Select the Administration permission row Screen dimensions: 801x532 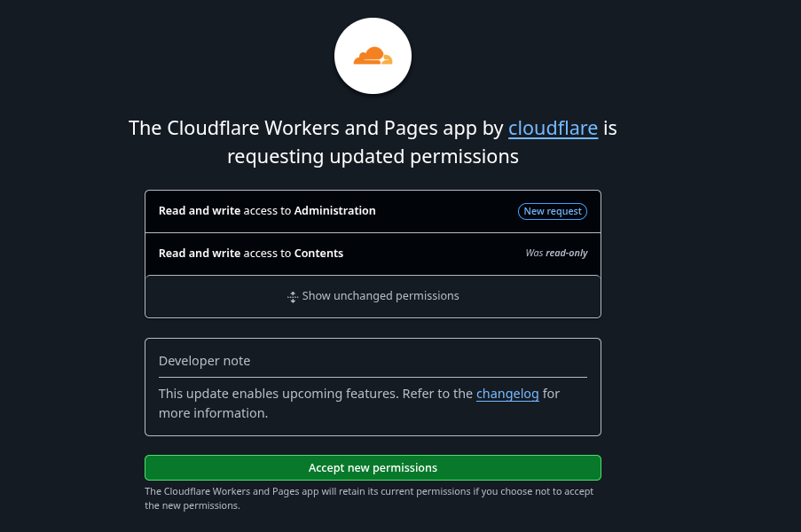click(373, 211)
